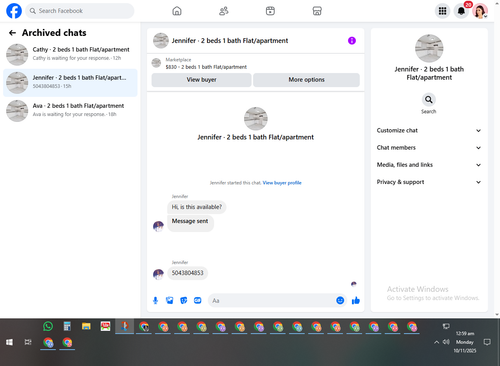The image size is (500, 366).
Task: Click the Aa message input box
Action: [272, 301]
